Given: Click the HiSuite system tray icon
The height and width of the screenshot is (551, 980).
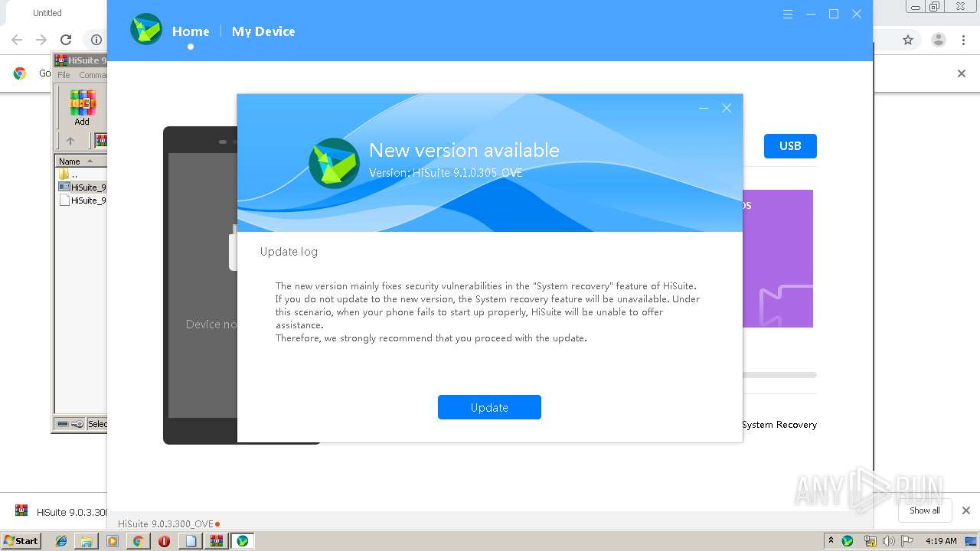Looking at the screenshot, I should tap(848, 541).
